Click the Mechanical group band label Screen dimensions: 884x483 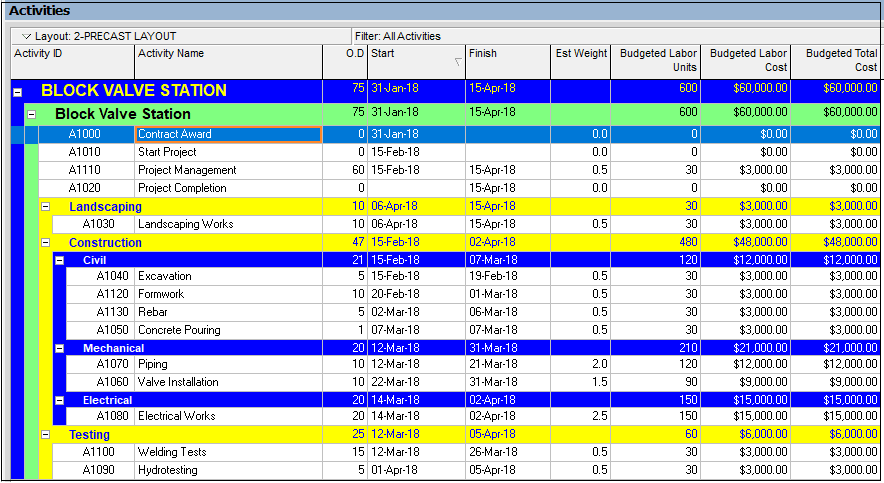click(x=113, y=348)
